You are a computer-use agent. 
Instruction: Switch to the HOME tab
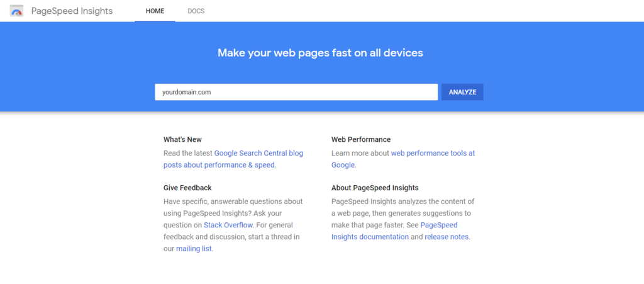[x=155, y=11]
